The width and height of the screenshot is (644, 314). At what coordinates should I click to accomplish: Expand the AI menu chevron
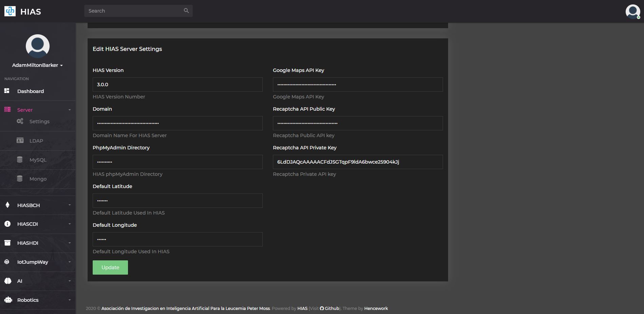tap(70, 281)
